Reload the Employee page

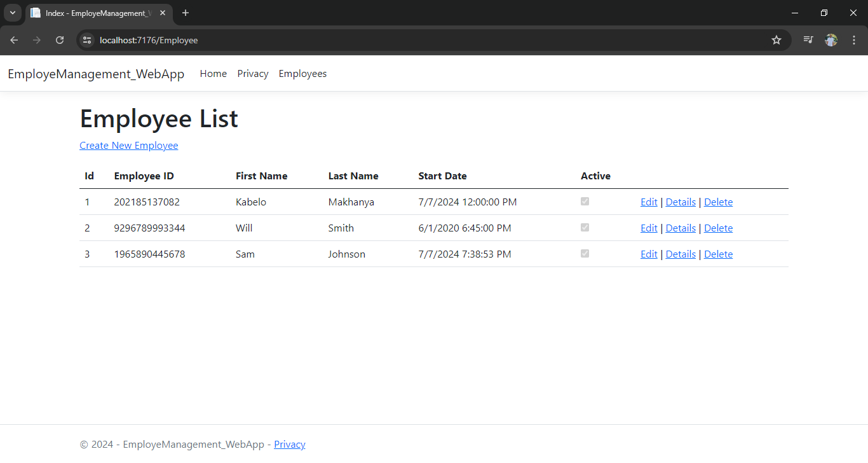(x=60, y=39)
